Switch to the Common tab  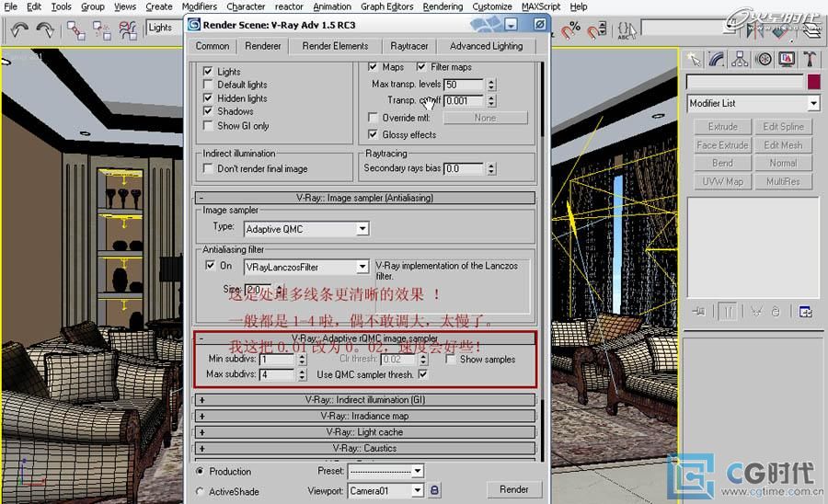point(213,46)
